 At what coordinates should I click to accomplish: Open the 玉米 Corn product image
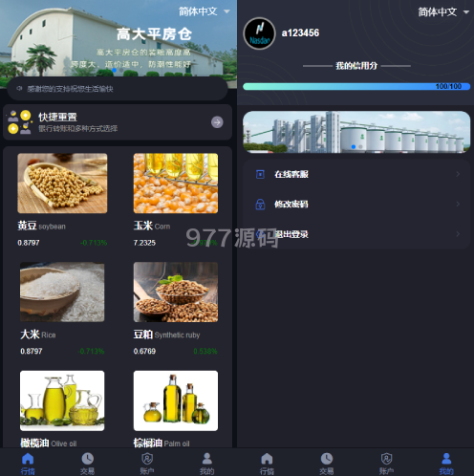click(176, 184)
